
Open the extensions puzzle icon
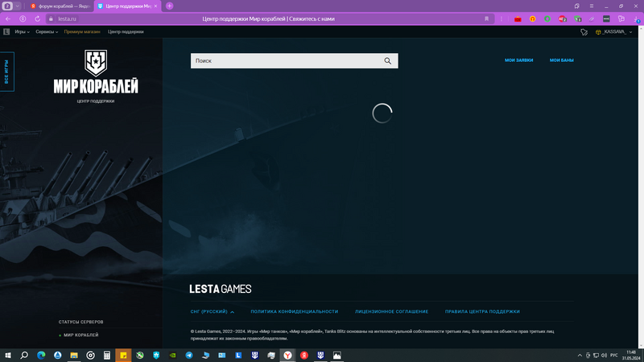621,19
